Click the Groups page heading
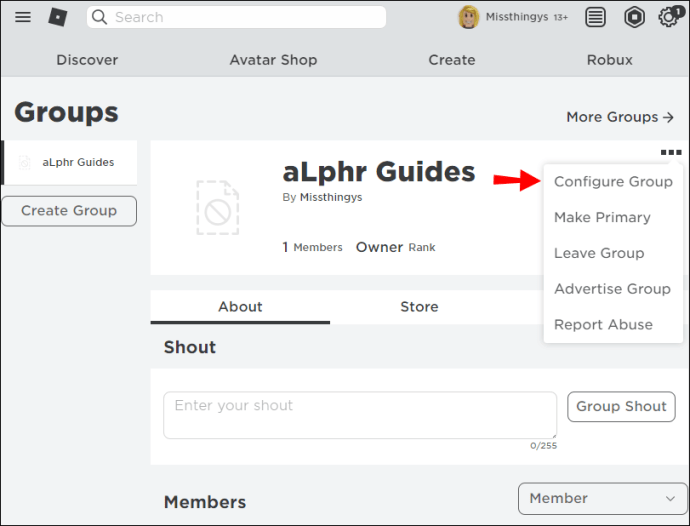 pos(66,112)
